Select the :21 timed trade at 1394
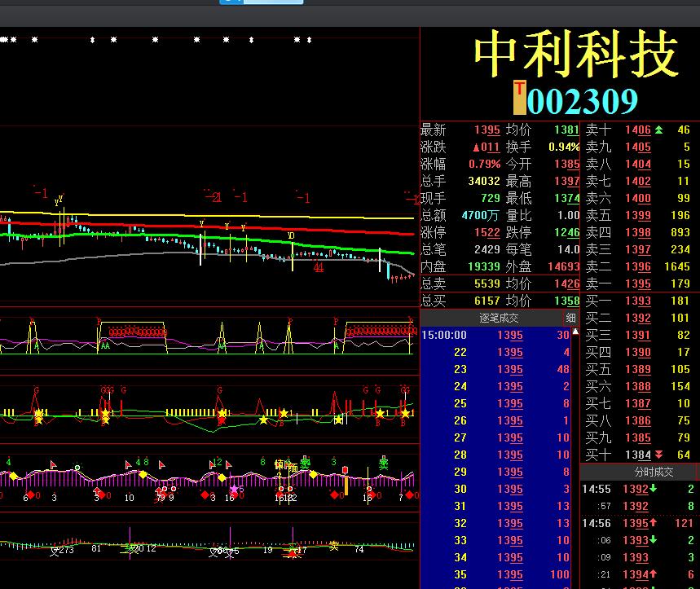The height and width of the screenshot is (589, 700). (x=639, y=574)
